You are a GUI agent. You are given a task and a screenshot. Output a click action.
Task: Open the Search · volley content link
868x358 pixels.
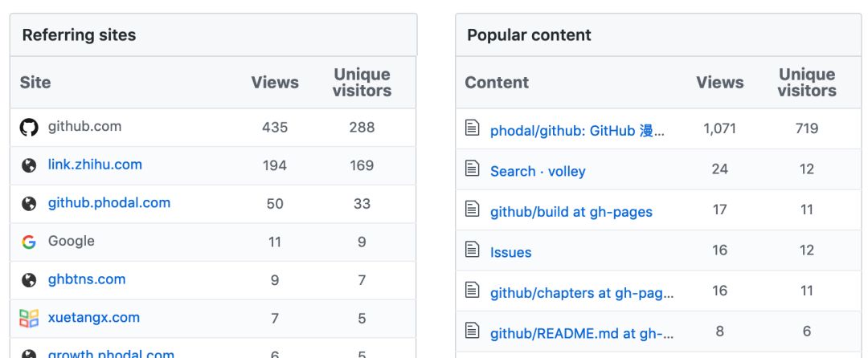pyautogui.click(x=538, y=171)
